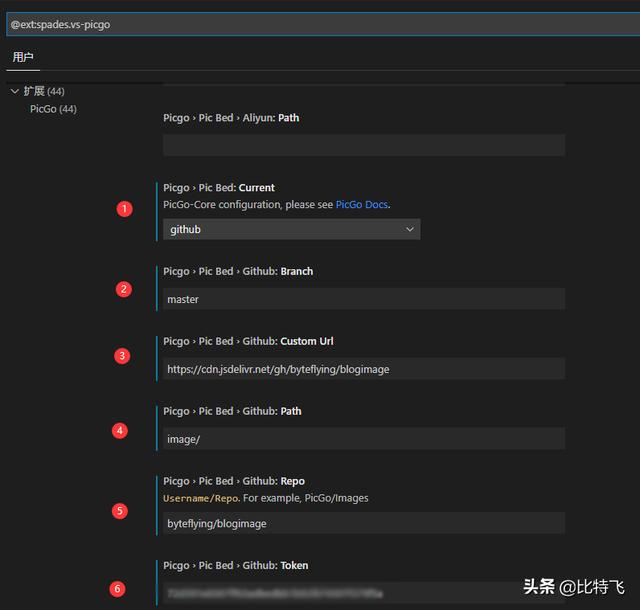Click the Username/Repo example description text
This screenshot has height=610, width=640.
coord(266,498)
